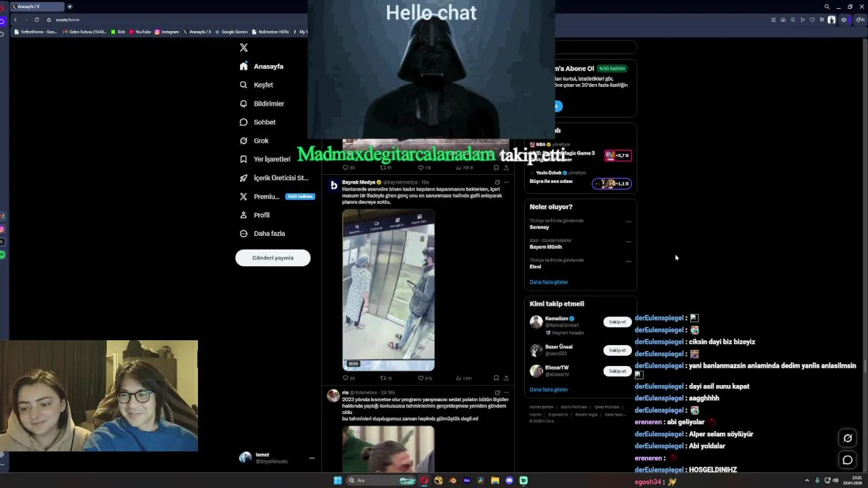Open more options for Serenay trend
868x488 pixels.
(629, 221)
